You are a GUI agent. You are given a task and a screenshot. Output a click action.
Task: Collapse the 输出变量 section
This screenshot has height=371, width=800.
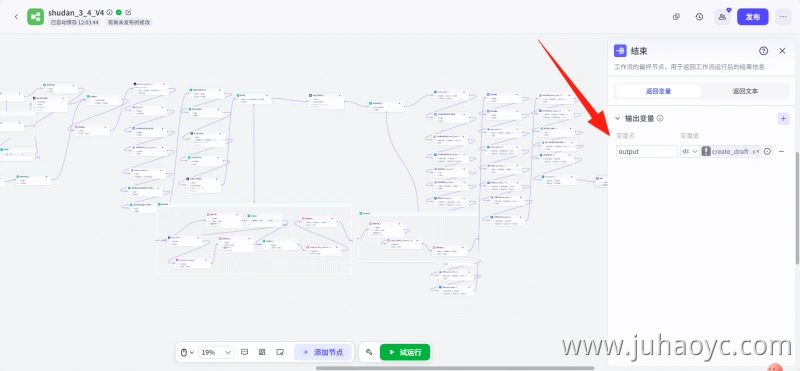pyautogui.click(x=617, y=118)
